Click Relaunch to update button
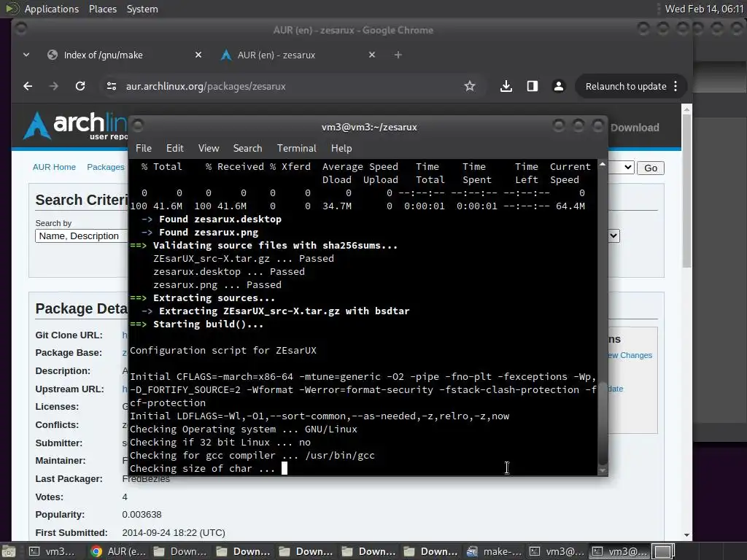 click(x=625, y=86)
